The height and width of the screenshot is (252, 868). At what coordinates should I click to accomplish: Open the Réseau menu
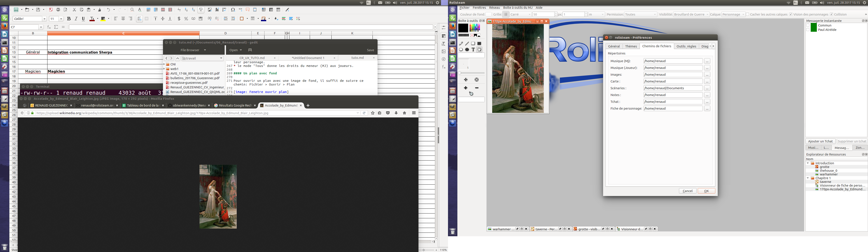point(494,7)
